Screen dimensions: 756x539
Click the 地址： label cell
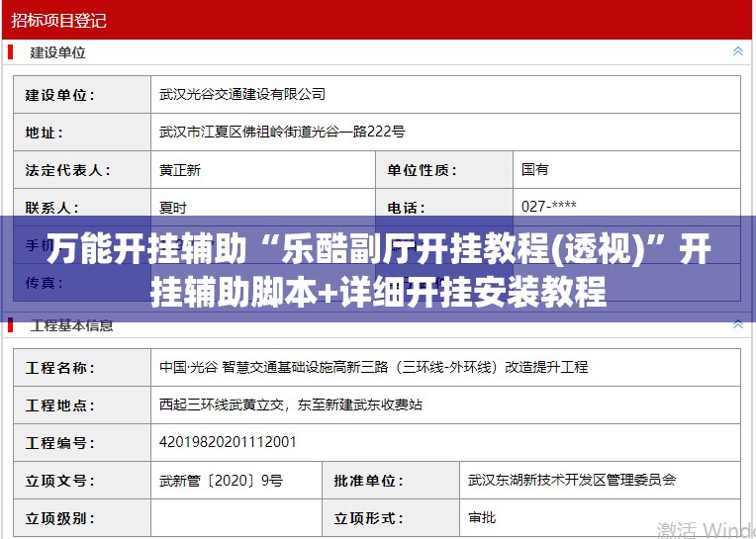pyautogui.click(x=82, y=132)
